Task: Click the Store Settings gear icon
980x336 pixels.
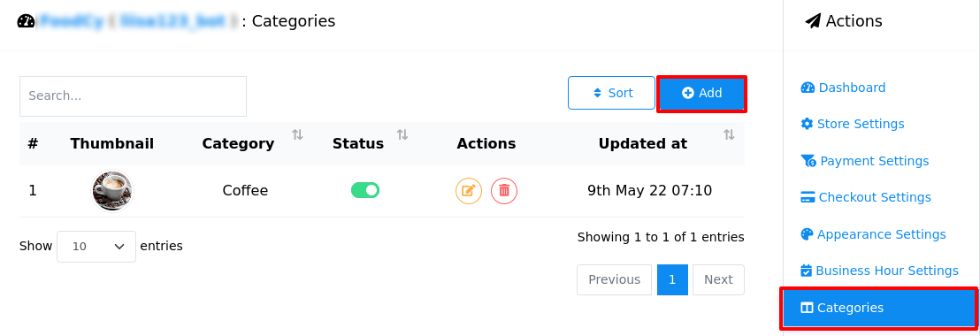Action: [x=807, y=124]
